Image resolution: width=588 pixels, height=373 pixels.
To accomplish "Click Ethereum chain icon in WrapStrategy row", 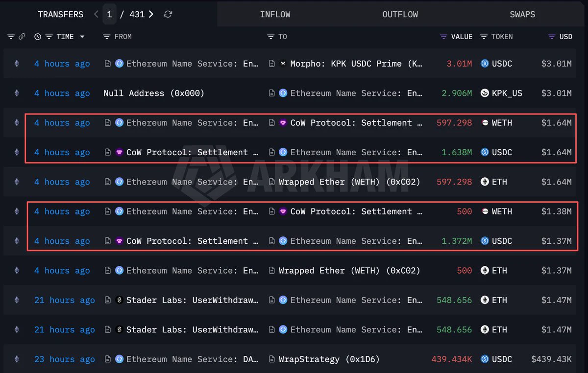I will click(x=17, y=359).
